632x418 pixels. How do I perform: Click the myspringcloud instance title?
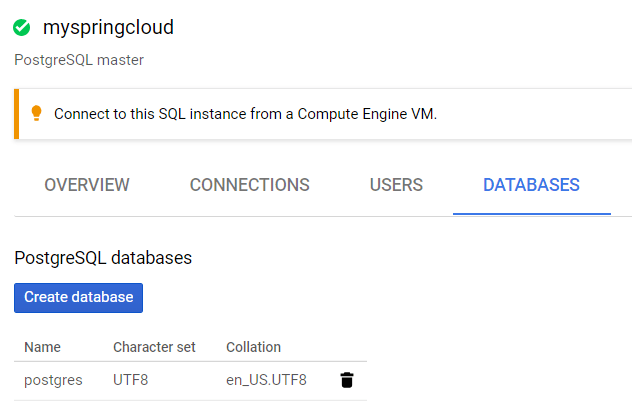108,28
